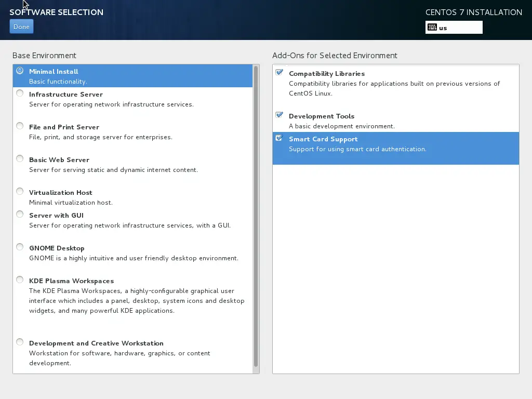Click 'Basic functionality.' description text
Image resolution: width=532 pixels, height=399 pixels.
click(58, 82)
